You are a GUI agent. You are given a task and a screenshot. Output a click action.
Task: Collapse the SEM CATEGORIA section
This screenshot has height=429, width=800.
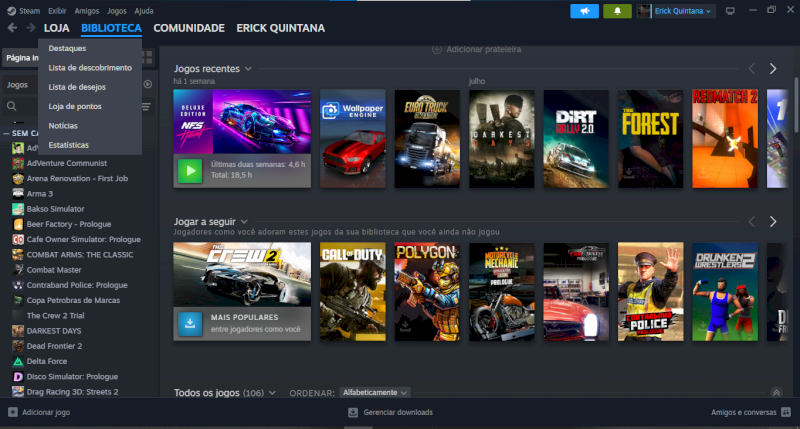pos(6,133)
